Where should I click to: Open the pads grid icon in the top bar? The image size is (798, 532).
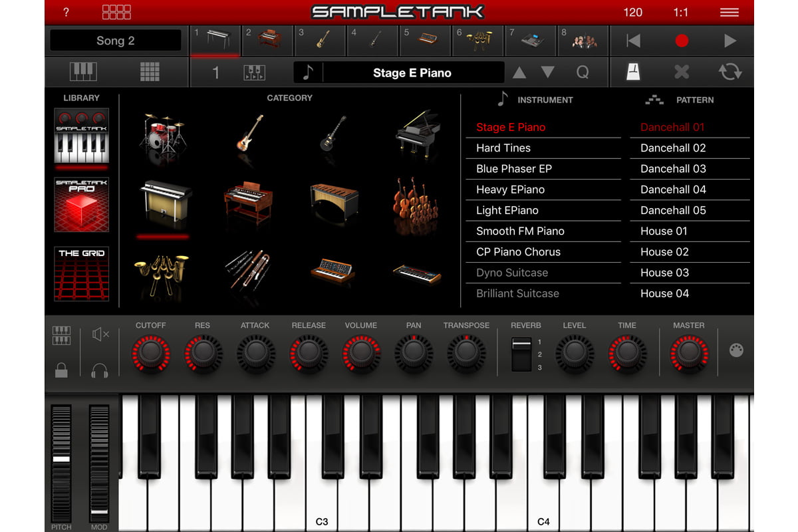[x=116, y=12]
